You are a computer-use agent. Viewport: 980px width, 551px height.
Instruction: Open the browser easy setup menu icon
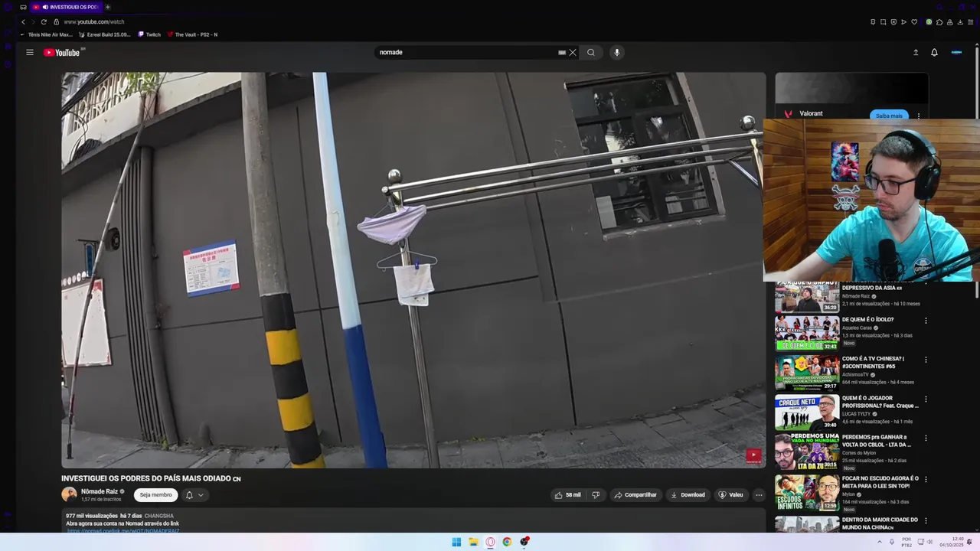click(971, 21)
